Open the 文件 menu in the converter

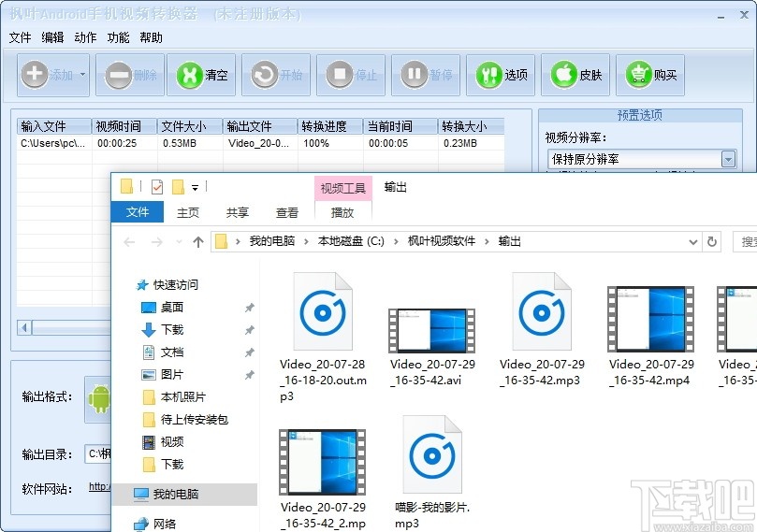[x=20, y=37]
